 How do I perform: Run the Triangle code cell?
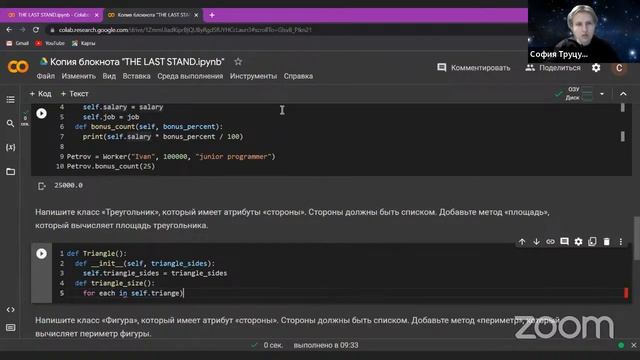(41, 253)
